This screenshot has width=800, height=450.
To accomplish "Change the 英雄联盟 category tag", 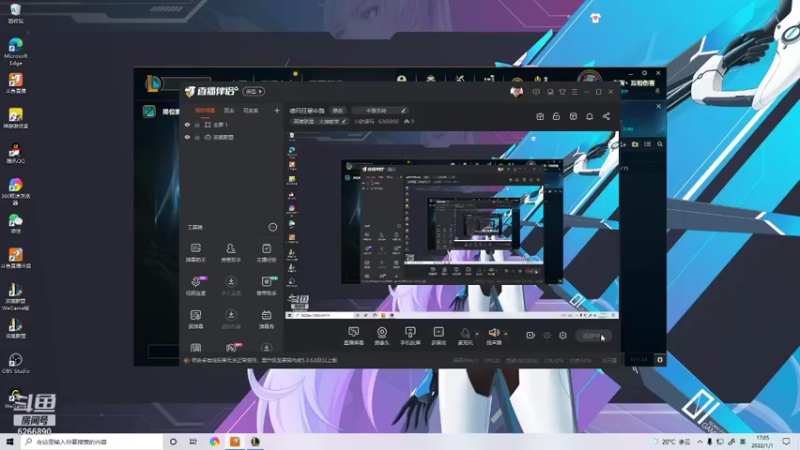I will click(320, 121).
